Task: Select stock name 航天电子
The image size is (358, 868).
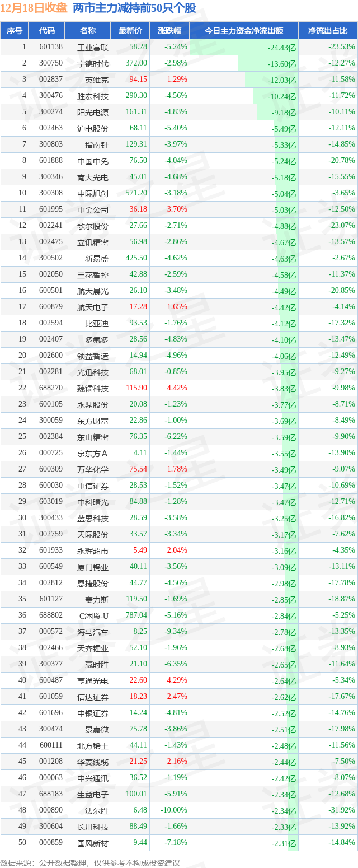Action: (x=93, y=307)
